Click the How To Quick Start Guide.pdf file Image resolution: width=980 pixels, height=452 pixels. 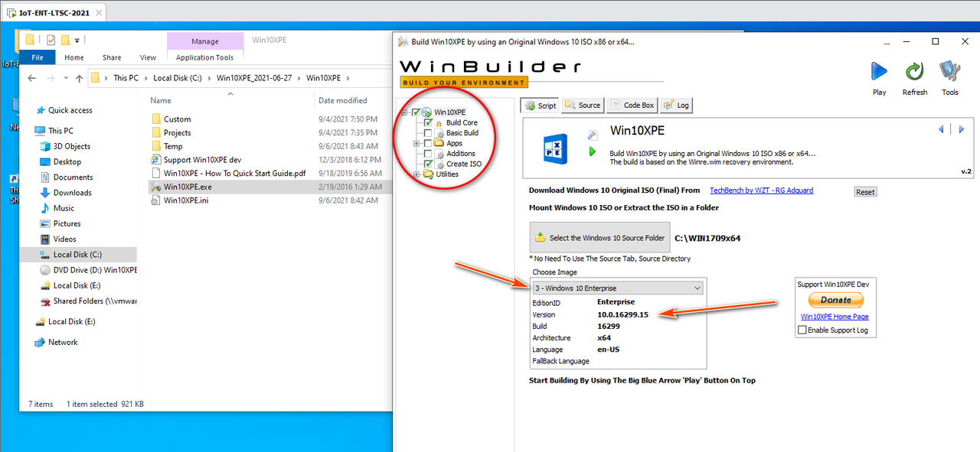tap(234, 173)
